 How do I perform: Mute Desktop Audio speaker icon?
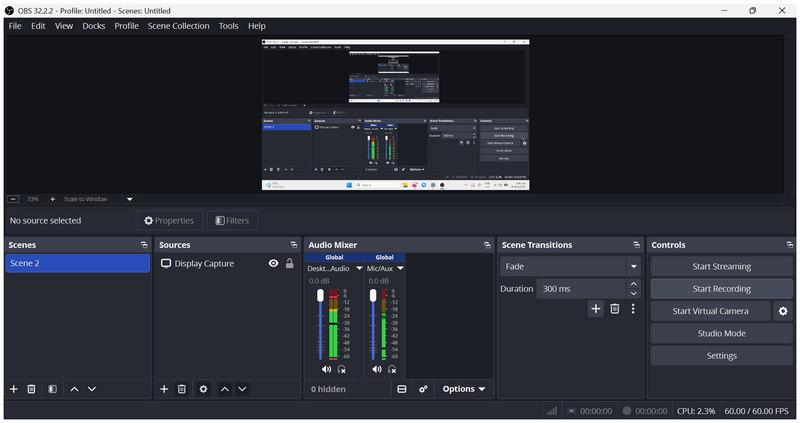(326, 369)
